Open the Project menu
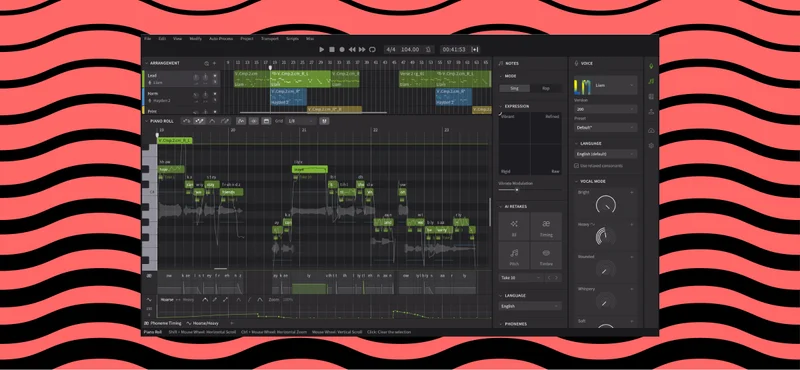 247,39
